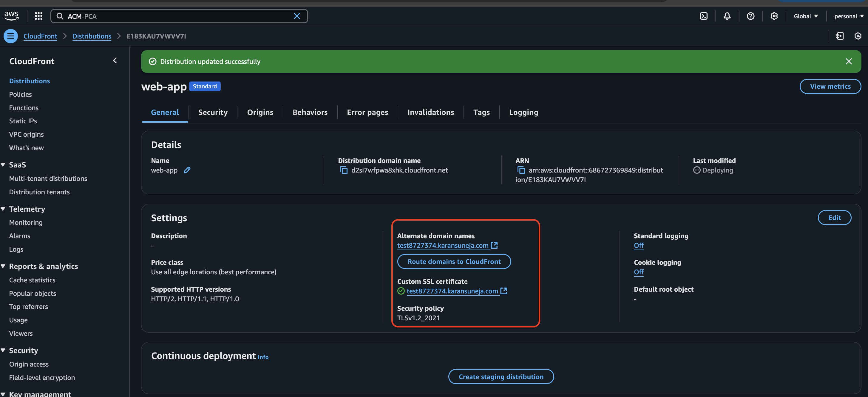Switch to the Tags tab
868x397 pixels.
(481, 112)
